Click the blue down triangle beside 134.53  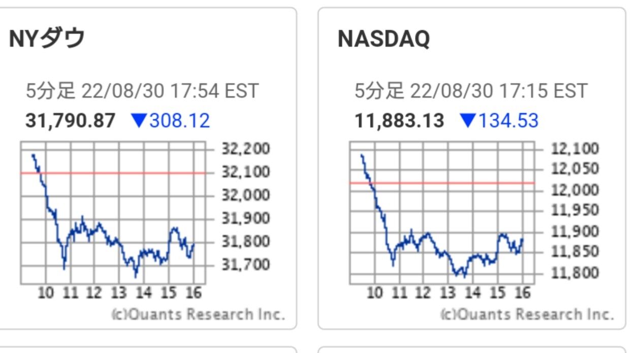point(467,121)
